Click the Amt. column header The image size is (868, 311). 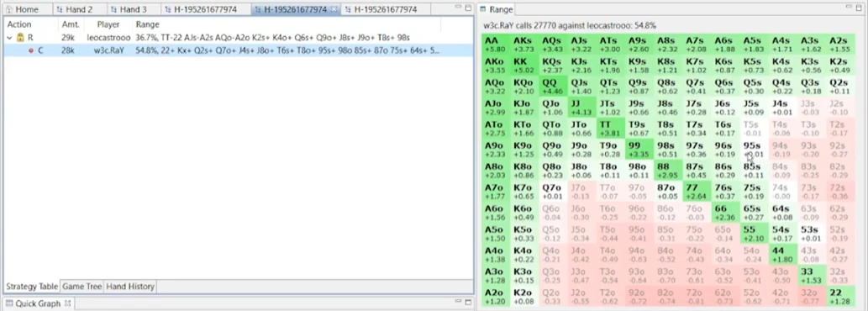pos(71,24)
